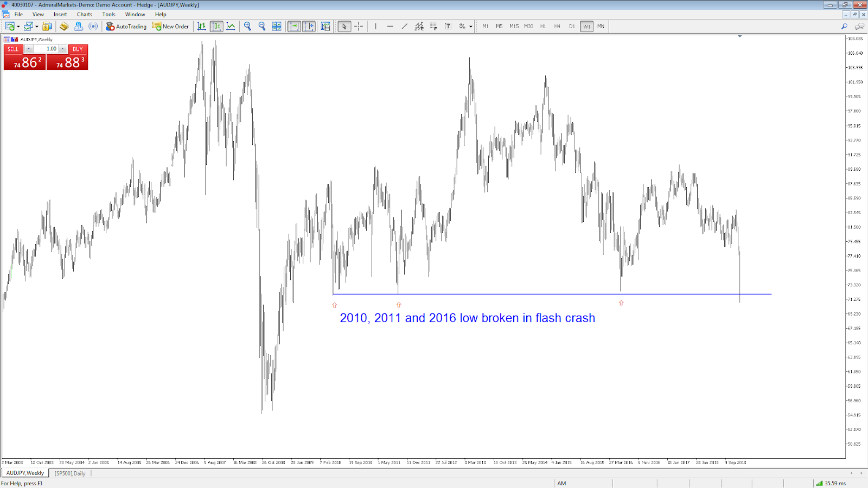Select the crosshair tool
Viewport: 868px width, 488px height.
359,26
